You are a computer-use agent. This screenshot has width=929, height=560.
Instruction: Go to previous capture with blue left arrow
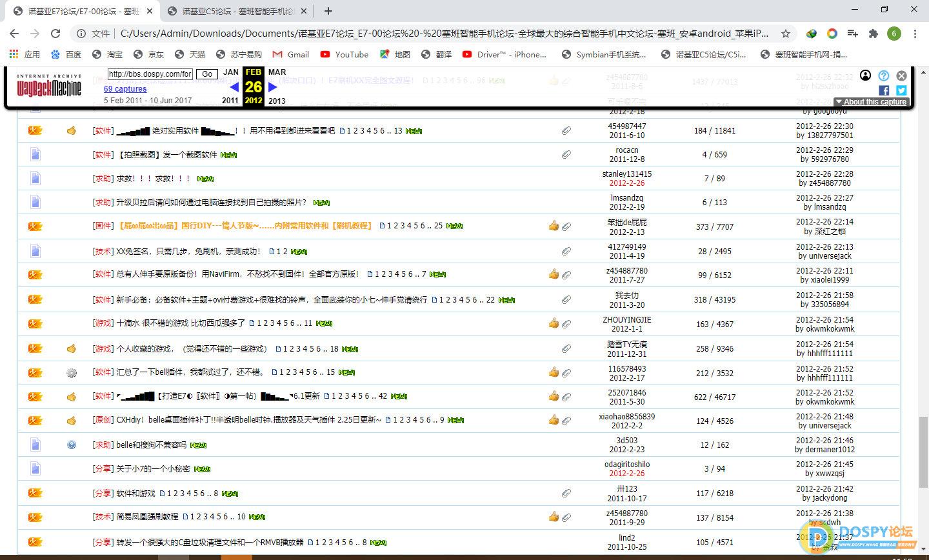(234, 87)
